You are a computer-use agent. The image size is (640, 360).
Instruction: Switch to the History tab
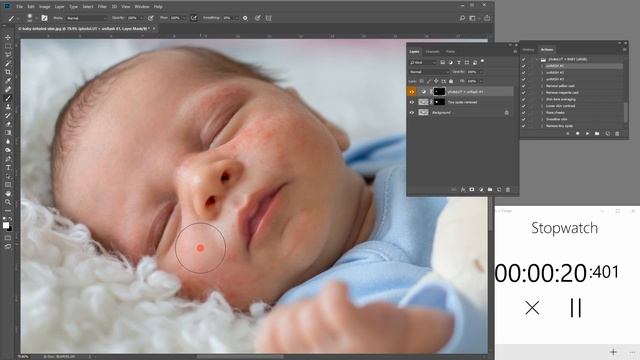(x=528, y=50)
